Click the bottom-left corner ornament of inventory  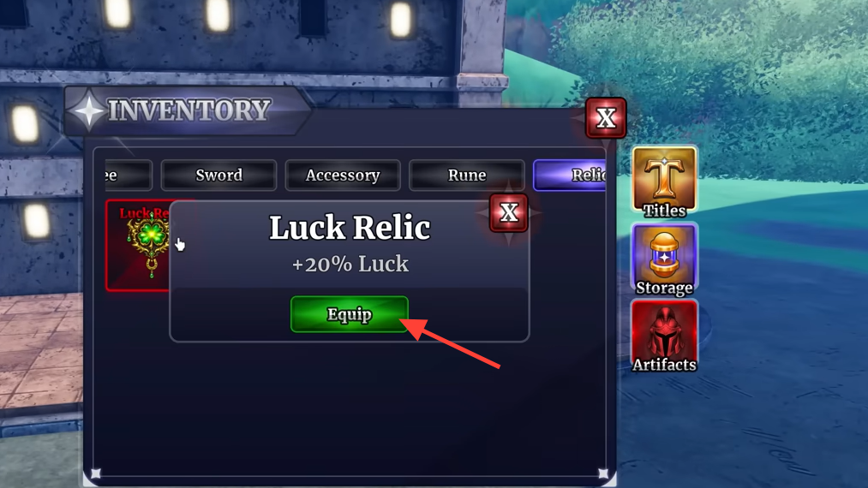[96, 473]
